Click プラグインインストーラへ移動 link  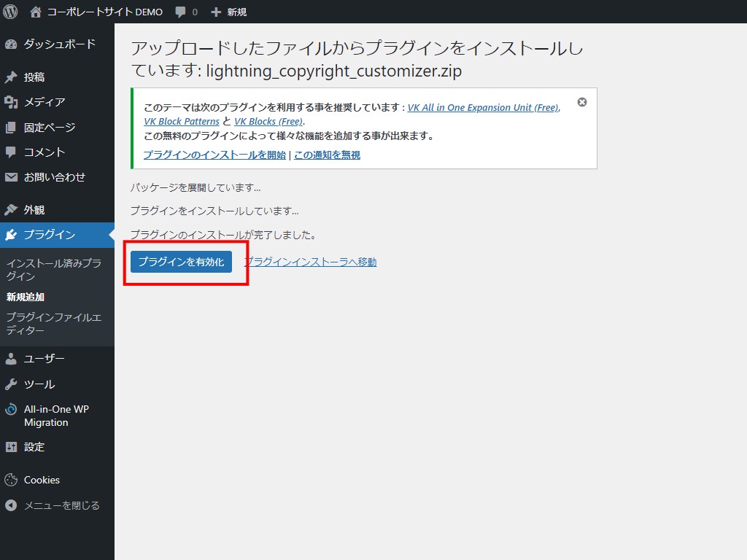(310, 262)
